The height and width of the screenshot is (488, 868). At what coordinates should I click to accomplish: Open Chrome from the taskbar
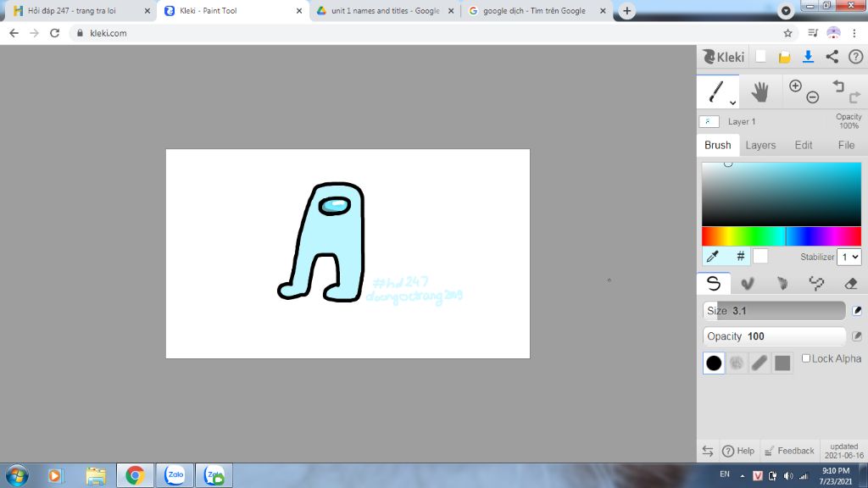[x=135, y=475]
